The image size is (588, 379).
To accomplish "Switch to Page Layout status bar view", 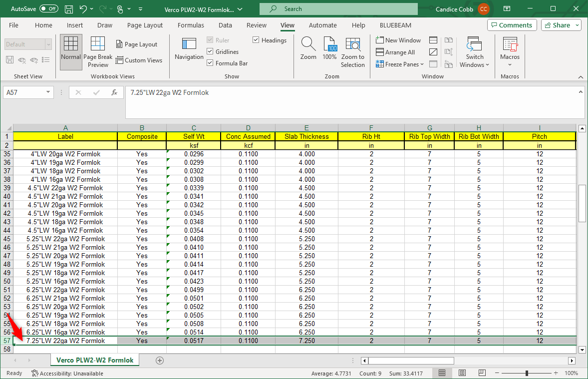I will pyautogui.click(x=462, y=373).
